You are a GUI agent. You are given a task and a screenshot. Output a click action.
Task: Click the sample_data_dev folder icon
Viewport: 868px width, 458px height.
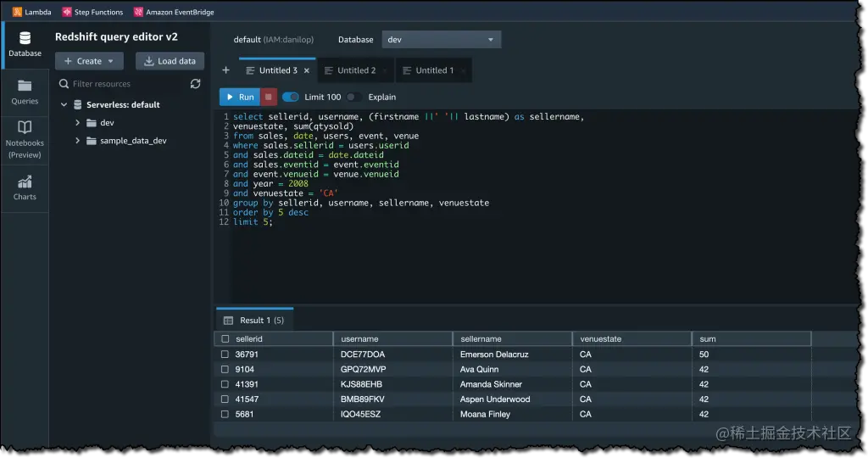click(x=92, y=141)
